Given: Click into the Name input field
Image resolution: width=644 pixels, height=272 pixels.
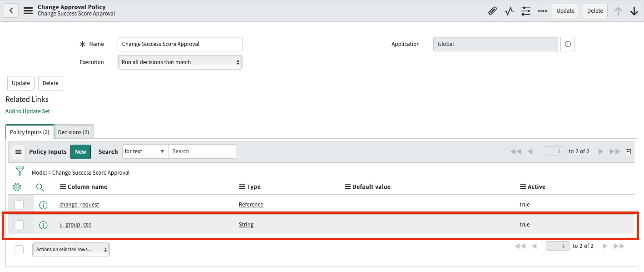Looking at the screenshot, I should pyautogui.click(x=180, y=44).
